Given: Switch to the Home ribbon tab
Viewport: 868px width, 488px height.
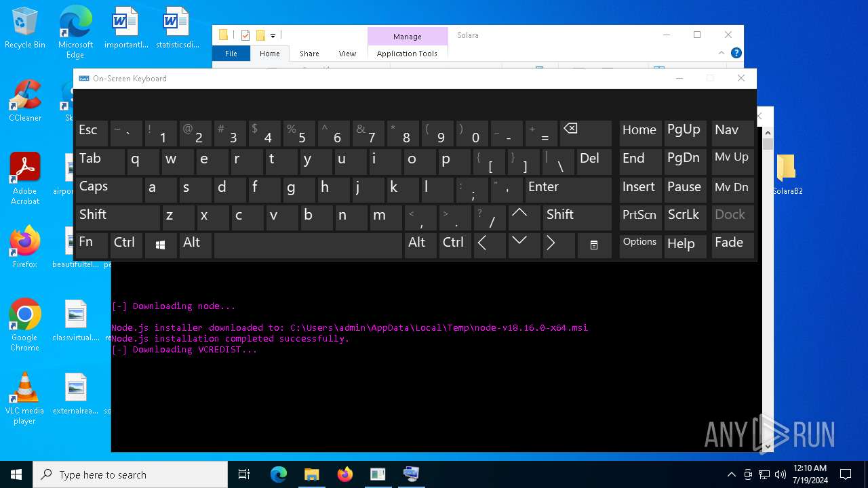Looking at the screenshot, I should pos(270,54).
